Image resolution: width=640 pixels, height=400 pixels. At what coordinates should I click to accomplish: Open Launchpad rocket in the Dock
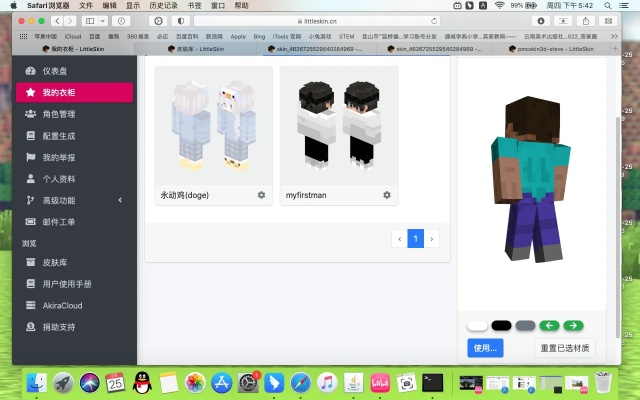[63, 383]
